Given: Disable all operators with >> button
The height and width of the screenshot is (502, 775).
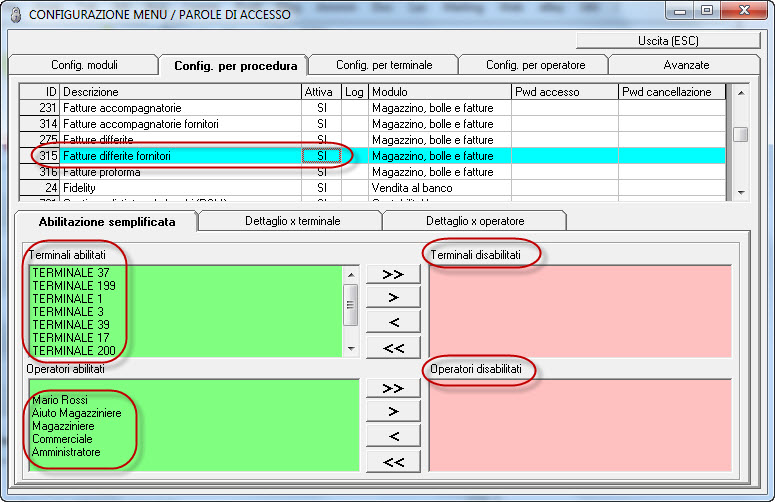Looking at the screenshot, I should 393,388.
